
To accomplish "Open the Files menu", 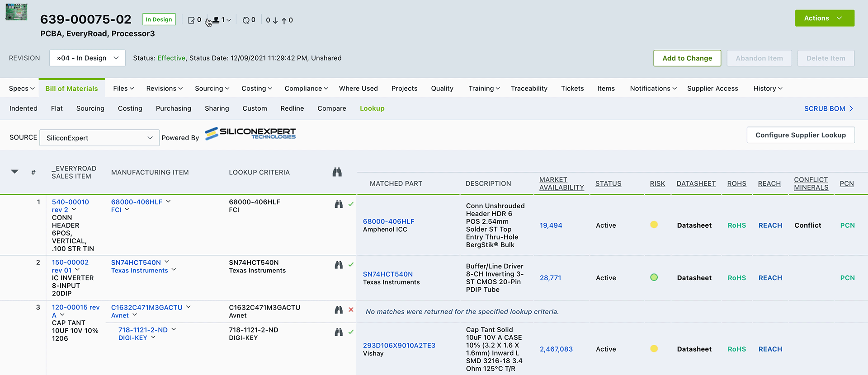I will click(123, 89).
